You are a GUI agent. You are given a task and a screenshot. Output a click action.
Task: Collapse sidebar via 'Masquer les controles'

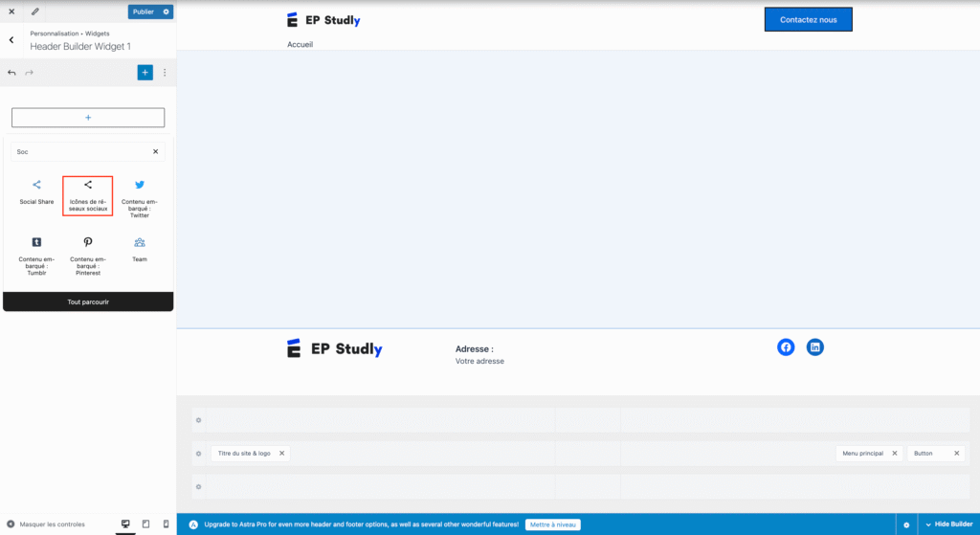pos(46,524)
